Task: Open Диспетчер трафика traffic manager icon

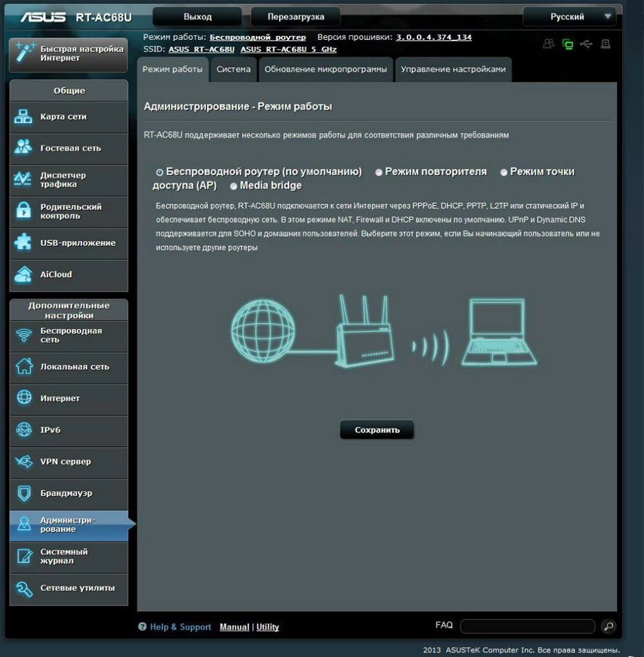Action: [23, 179]
